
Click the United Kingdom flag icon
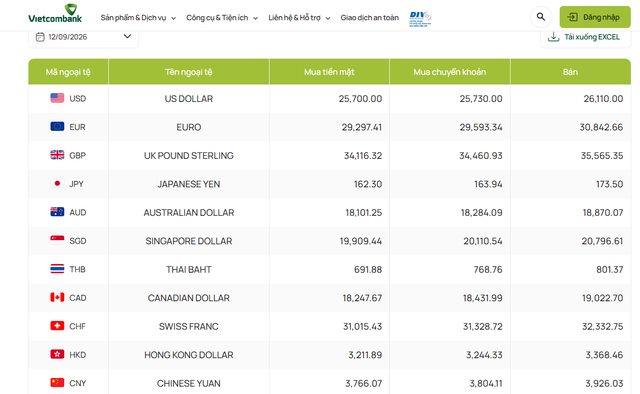click(x=57, y=155)
